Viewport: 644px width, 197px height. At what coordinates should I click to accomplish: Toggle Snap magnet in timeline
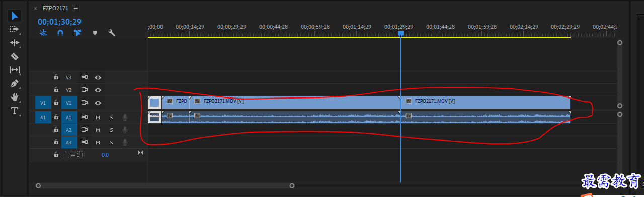pos(60,33)
